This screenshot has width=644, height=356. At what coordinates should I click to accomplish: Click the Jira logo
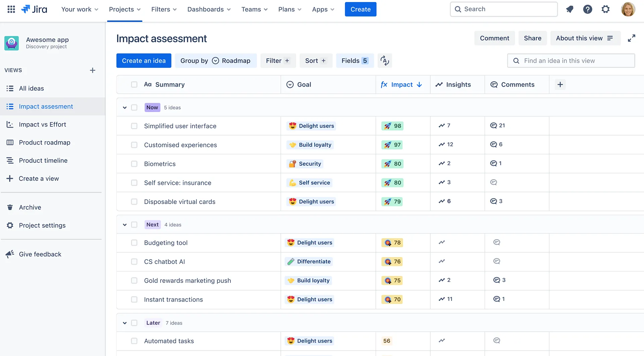34,9
